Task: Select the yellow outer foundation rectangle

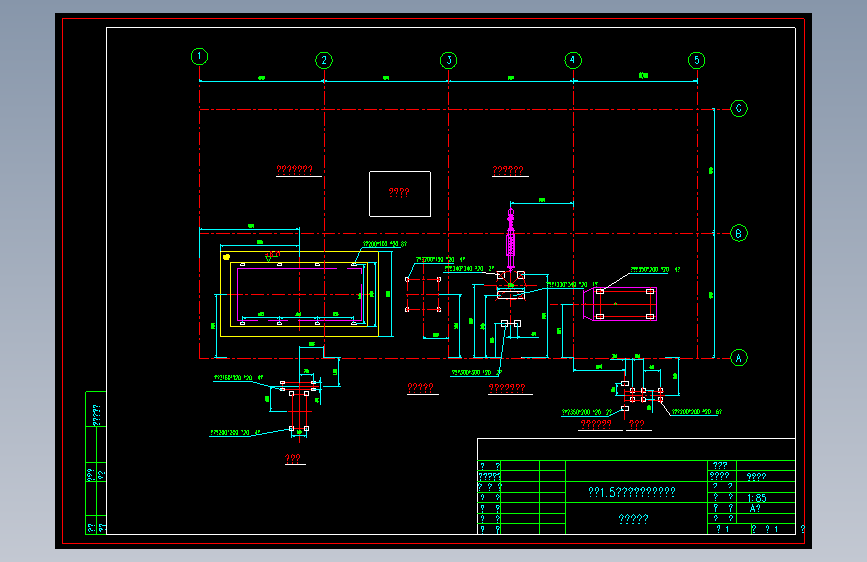Action: pyautogui.click(x=299, y=294)
